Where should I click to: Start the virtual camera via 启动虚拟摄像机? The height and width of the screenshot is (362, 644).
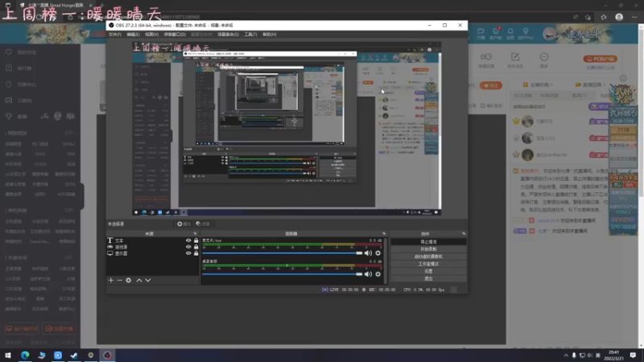pos(428,257)
